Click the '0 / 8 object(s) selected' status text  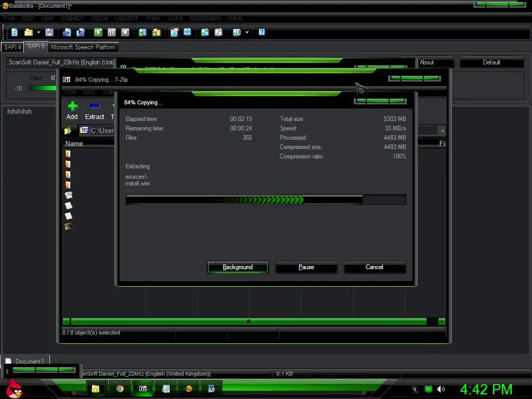tap(91, 332)
